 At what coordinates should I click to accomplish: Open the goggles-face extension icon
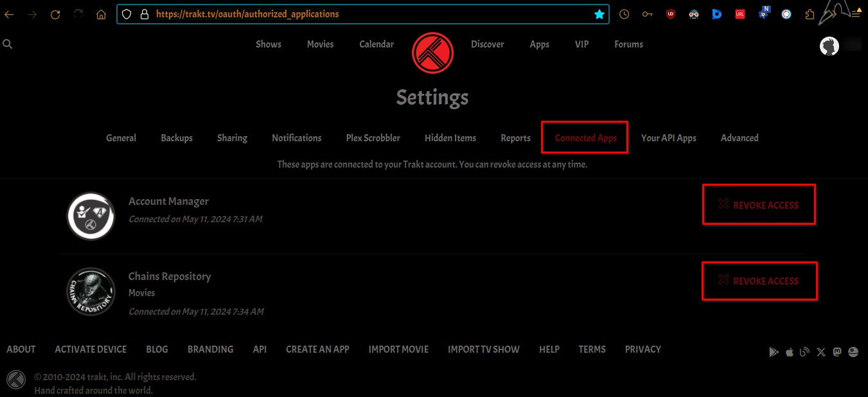[x=694, y=14]
